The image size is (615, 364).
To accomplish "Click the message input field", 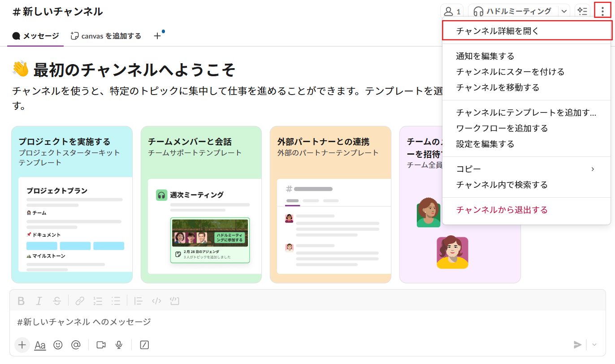I will [307, 322].
